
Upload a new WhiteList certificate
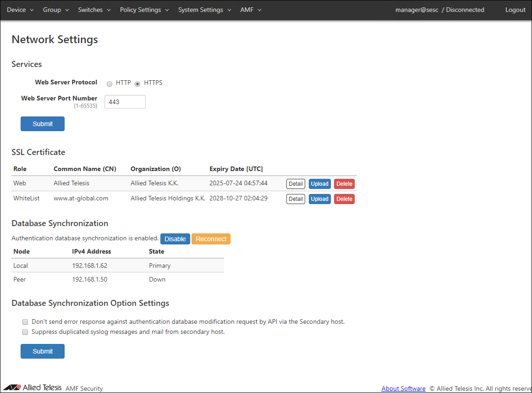(319, 199)
